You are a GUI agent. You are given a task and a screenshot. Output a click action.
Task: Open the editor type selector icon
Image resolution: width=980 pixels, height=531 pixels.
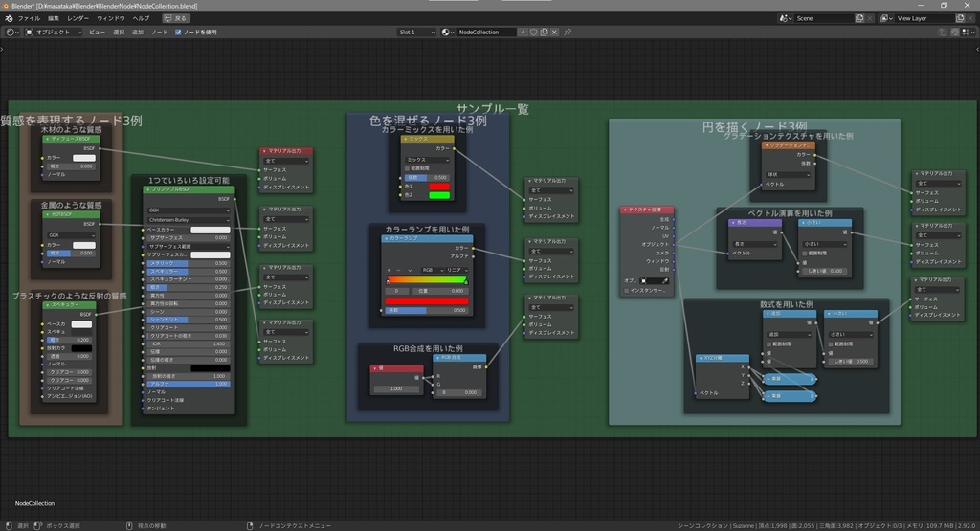(11, 32)
